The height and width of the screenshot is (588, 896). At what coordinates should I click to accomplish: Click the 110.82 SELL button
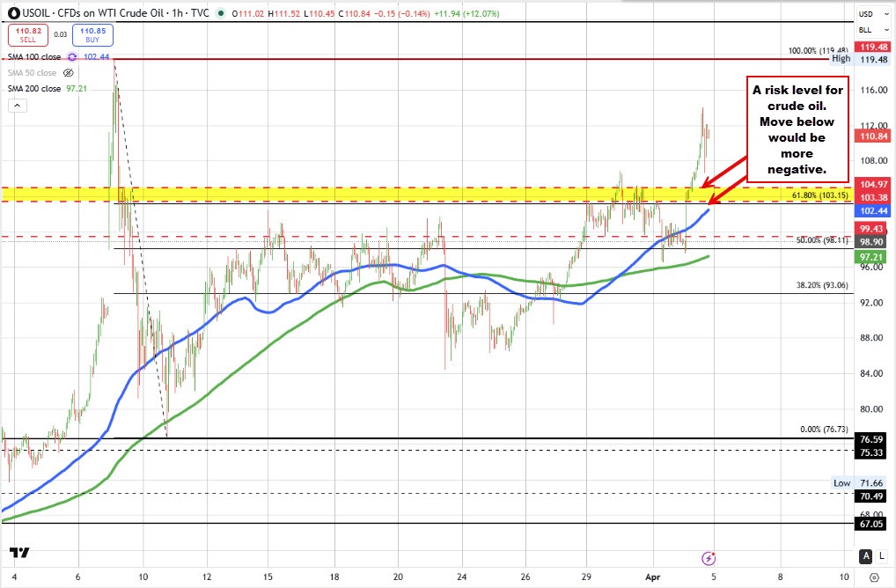27,33
